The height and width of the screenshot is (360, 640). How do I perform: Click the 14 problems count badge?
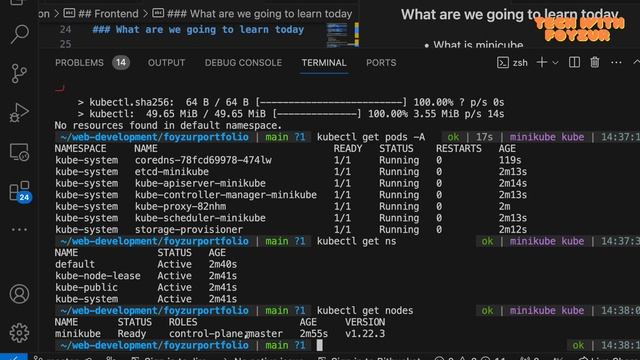(x=121, y=63)
